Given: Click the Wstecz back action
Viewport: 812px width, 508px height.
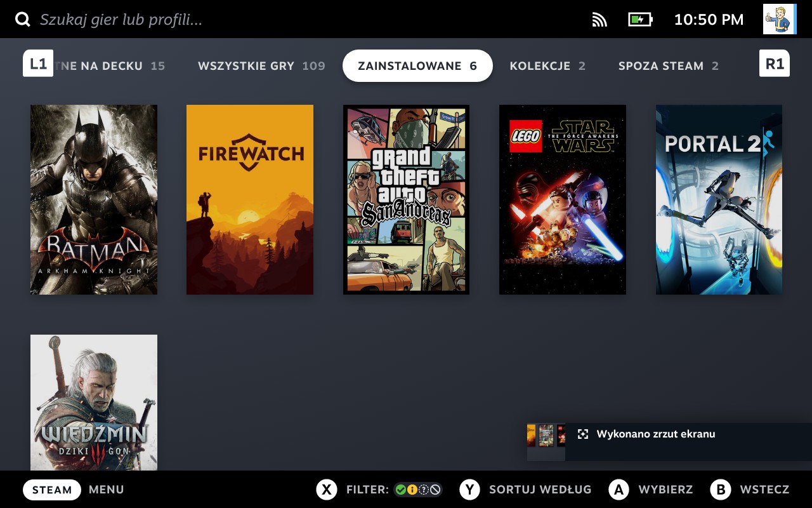Looking at the screenshot, I should [x=764, y=490].
